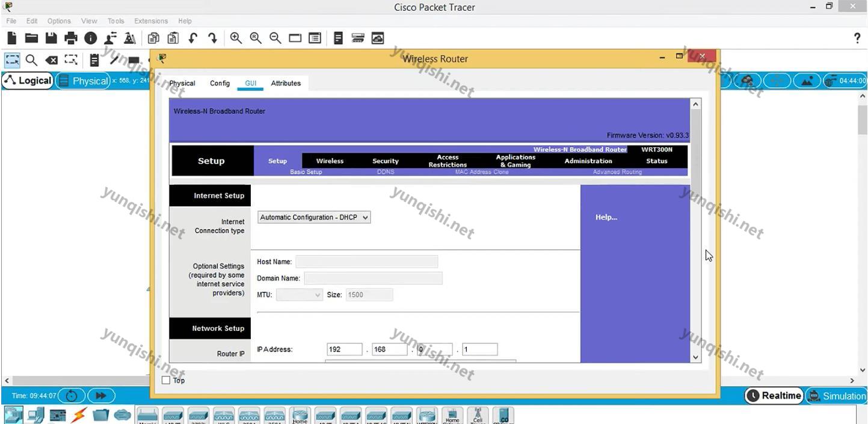Open the Internet Connection type dropdown
Screen dimensions: 868x424
pos(314,217)
